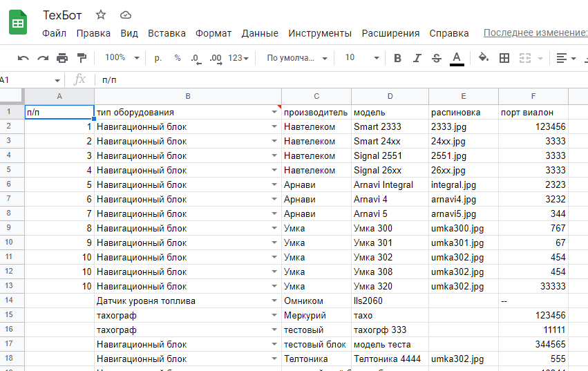
Task: Select cell порт виалон header
Action: pos(533,112)
